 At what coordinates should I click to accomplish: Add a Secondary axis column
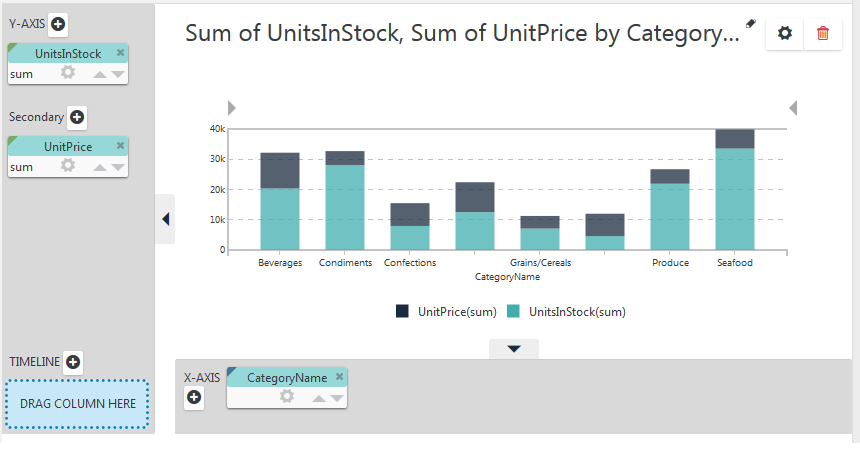point(77,117)
